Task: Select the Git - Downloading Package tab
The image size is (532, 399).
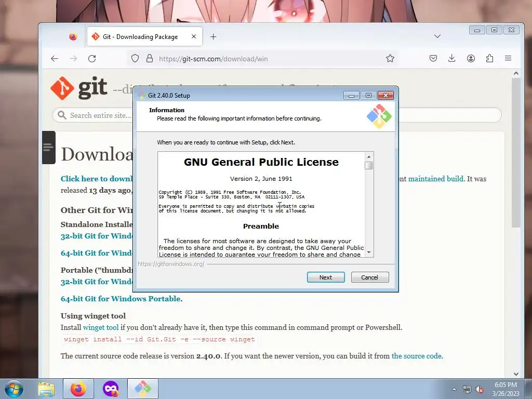Action: (144, 37)
